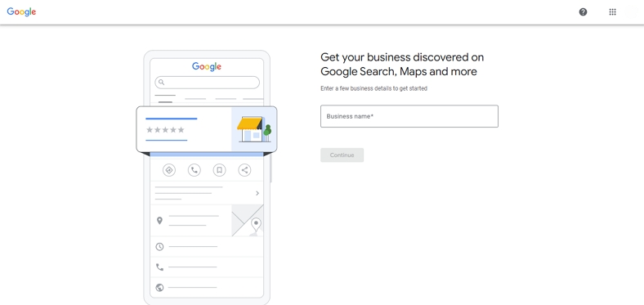This screenshot has height=305, width=644.
Task: Click the share icon in phone illustration
Action: pyautogui.click(x=245, y=170)
